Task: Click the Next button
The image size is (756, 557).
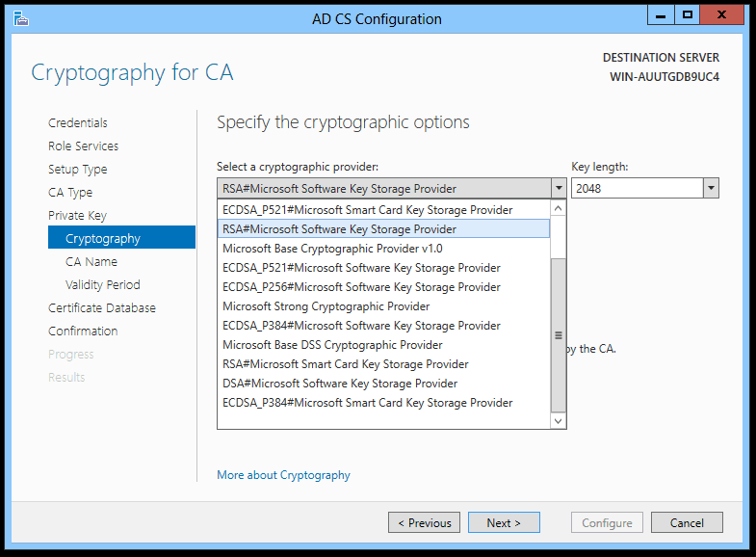Action: (x=504, y=522)
